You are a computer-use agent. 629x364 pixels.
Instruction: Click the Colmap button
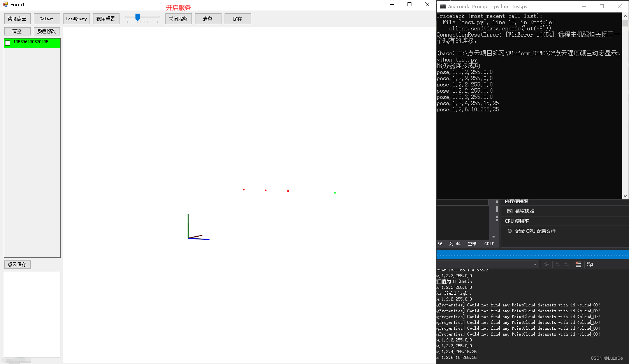47,19
